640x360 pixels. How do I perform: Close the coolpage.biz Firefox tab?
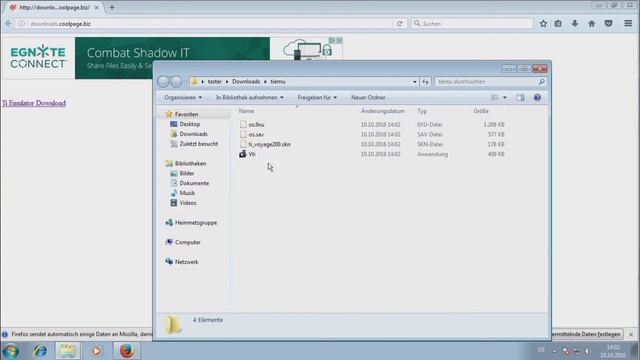point(96,7)
